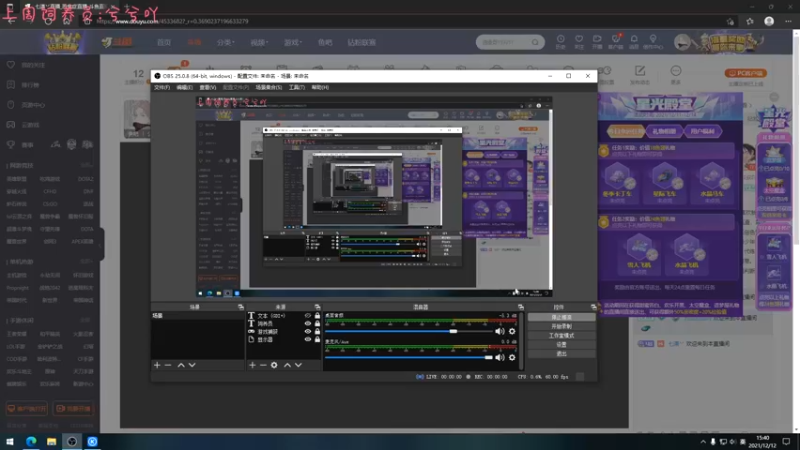This screenshot has height=450, width=800.
Task: Mute 麦克风/Aux speaker icon in mixer
Action: click(499, 357)
